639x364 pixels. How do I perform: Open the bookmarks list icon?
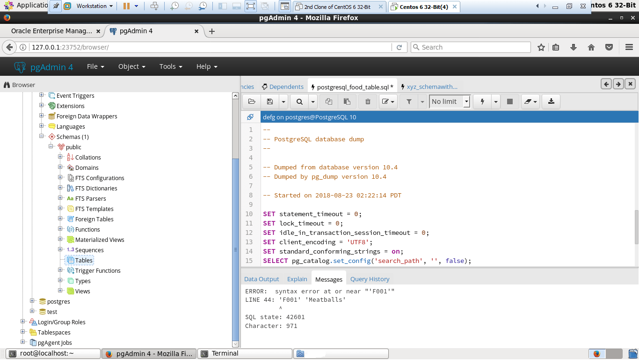[556, 47]
